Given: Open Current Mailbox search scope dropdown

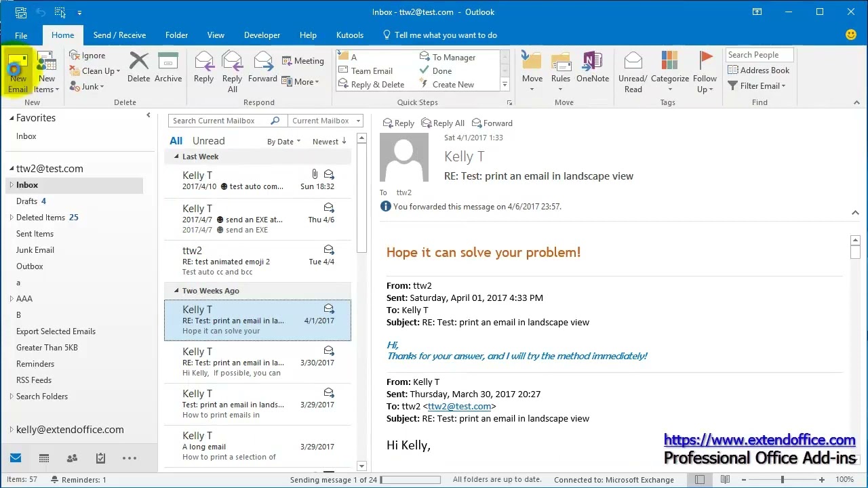Looking at the screenshot, I should click(325, 121).
